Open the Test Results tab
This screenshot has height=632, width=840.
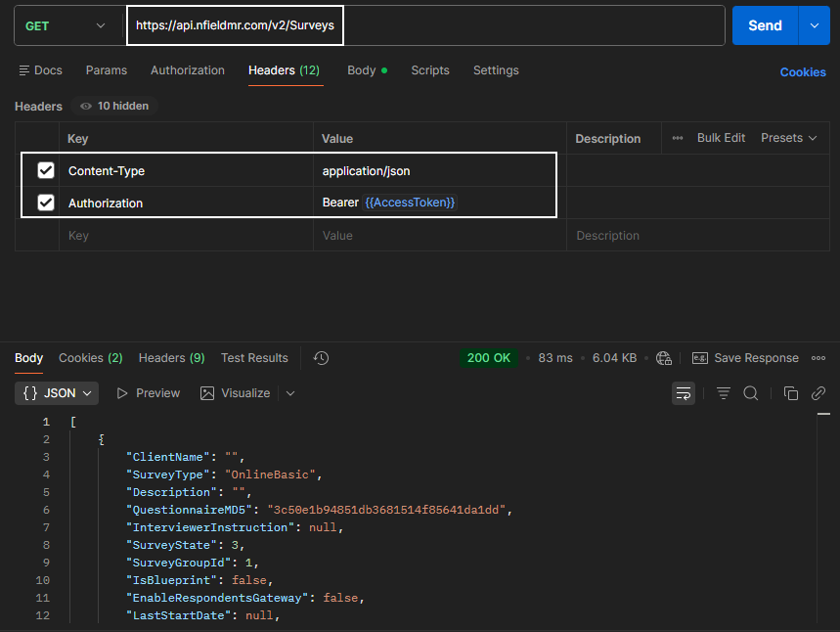click(x=254, y=358)
